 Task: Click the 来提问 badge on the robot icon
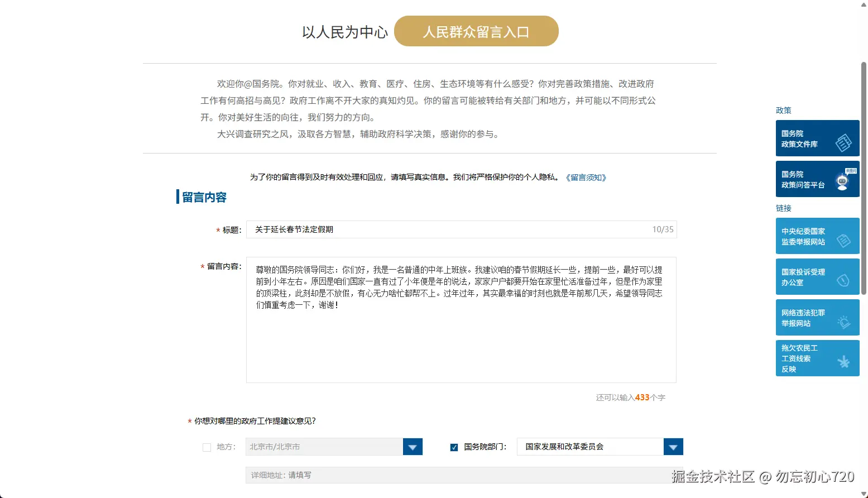coord(851,170)
